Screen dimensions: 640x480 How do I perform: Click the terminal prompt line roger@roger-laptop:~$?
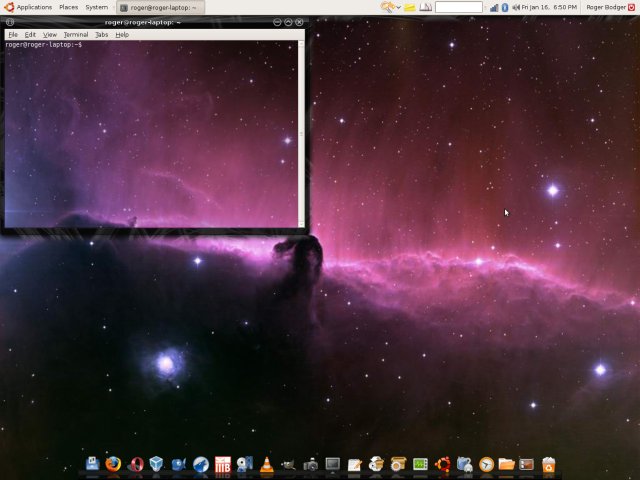point(44,44)
